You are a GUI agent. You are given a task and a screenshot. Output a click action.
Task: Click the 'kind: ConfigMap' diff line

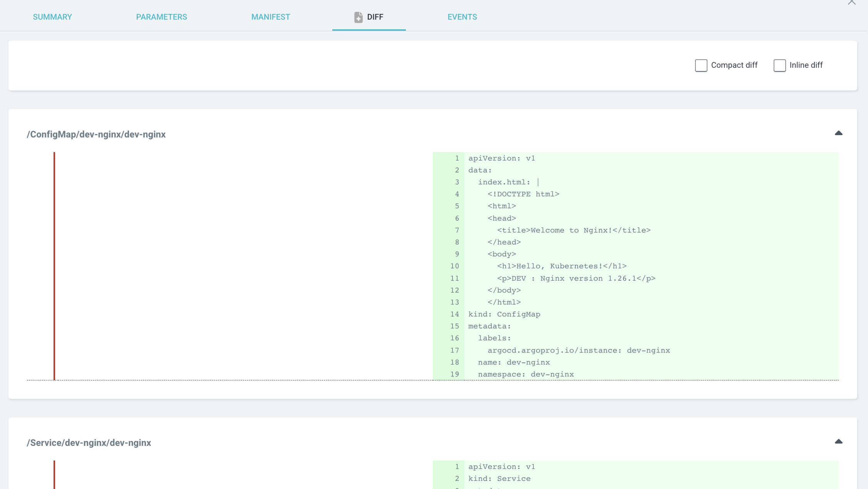pyautogui.click(x=504, y=314)
